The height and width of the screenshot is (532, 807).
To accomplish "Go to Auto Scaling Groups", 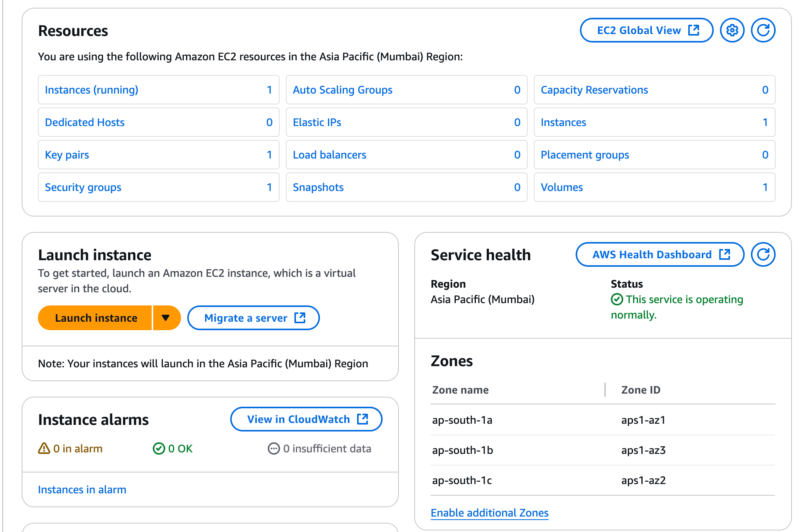I will tap(342, 90).
